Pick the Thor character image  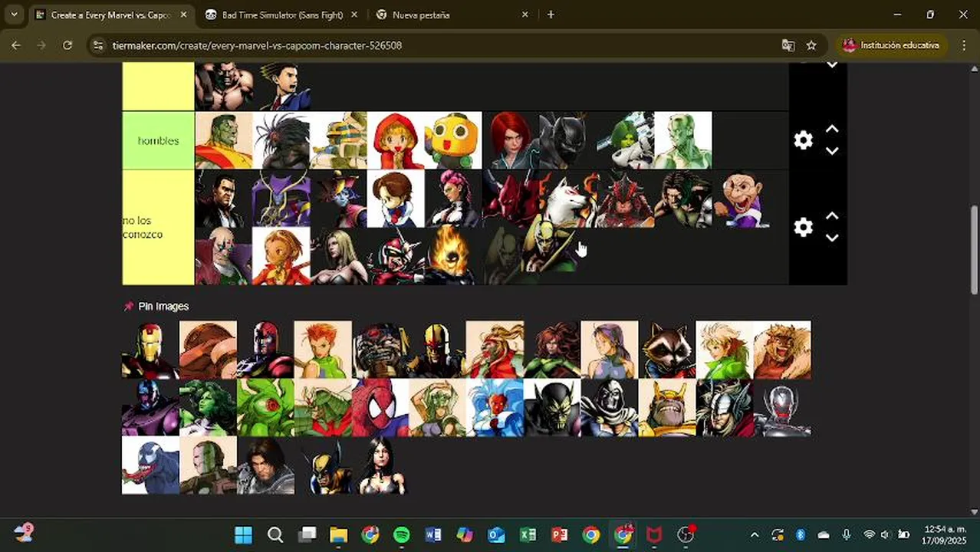coord(725,407)
